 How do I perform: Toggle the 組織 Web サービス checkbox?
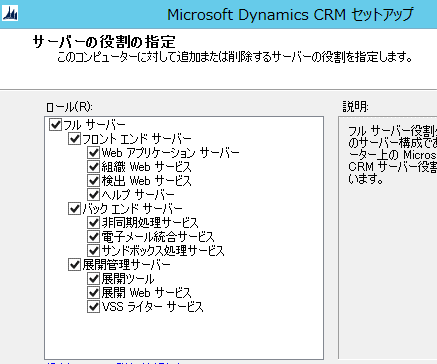[94, 166]
